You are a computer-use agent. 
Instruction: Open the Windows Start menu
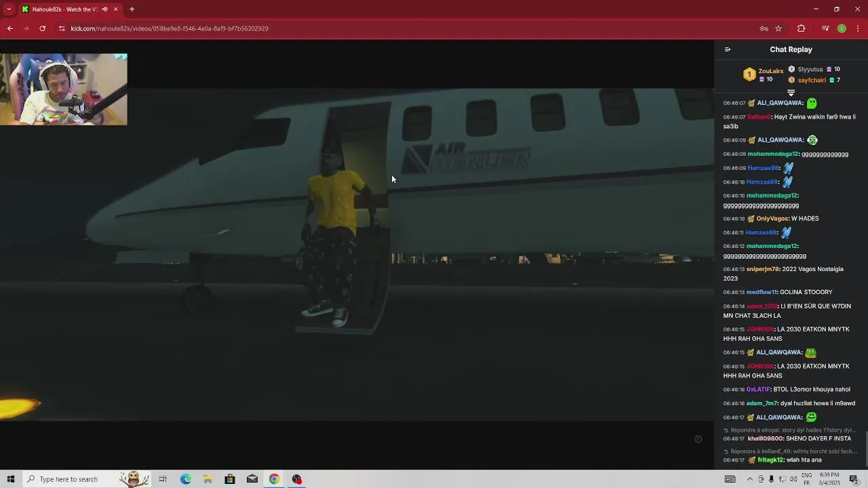coord(10,479)
